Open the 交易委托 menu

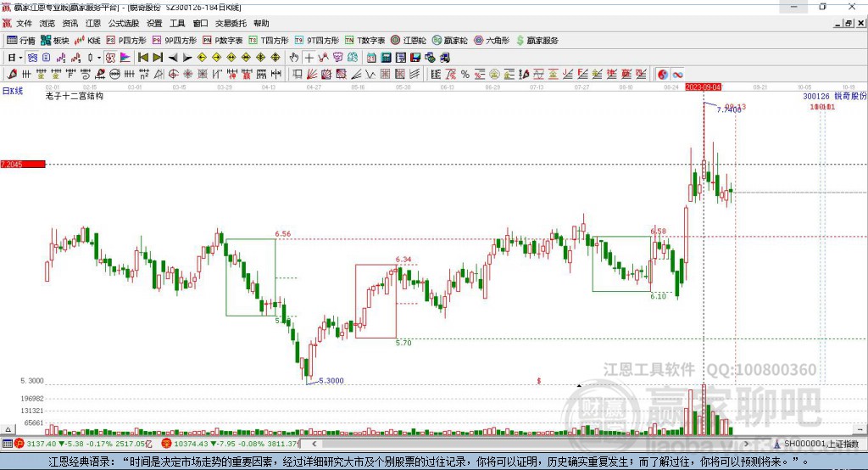tap(231, 23)
